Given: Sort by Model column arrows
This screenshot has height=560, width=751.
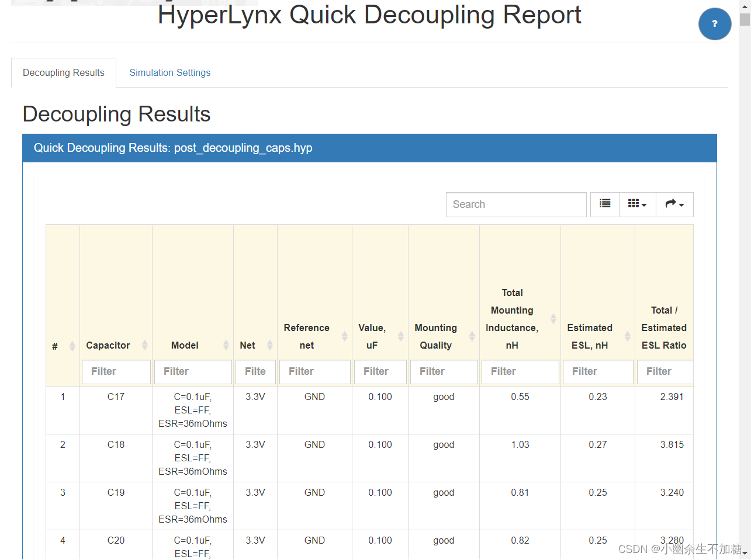Looking at the screenshot, I should pos(226,345).
